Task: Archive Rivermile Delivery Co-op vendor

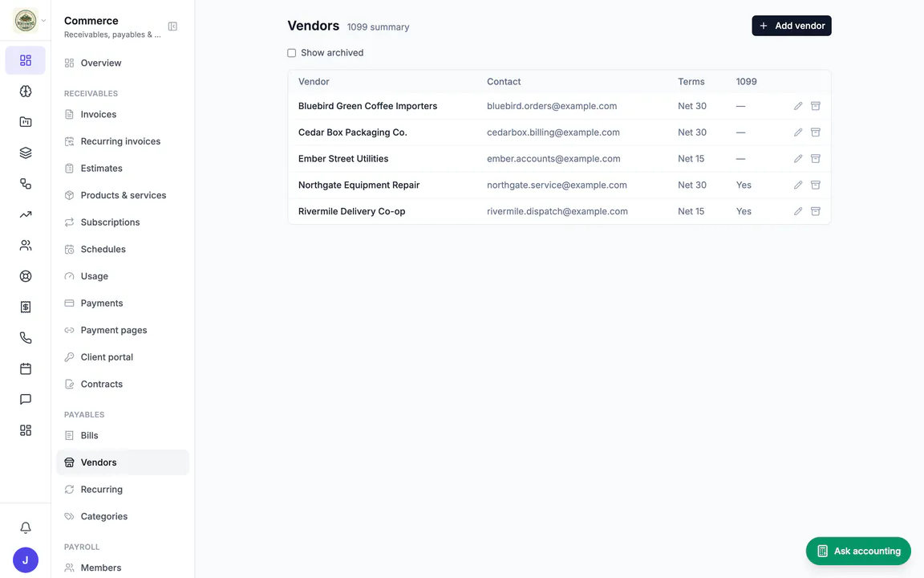Action: tap(816, 211)
